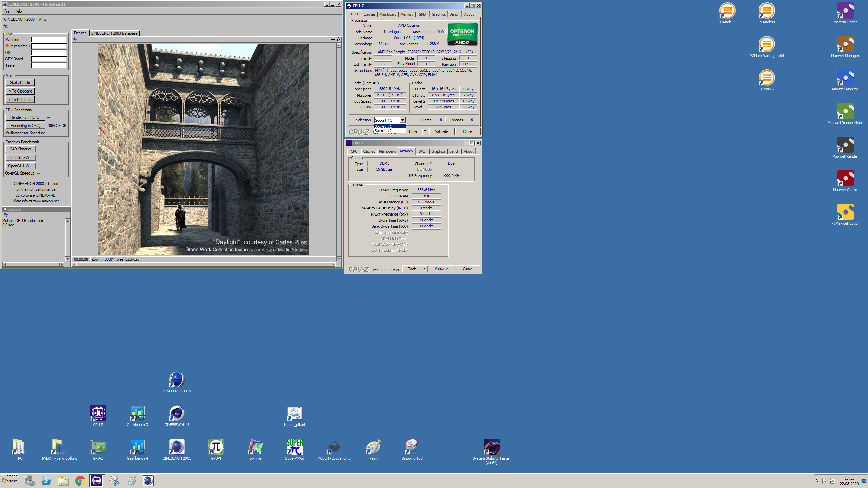Click Validate in bottom CPU-Z window
This screenshot has height=488, width=868.
[441, 269]
